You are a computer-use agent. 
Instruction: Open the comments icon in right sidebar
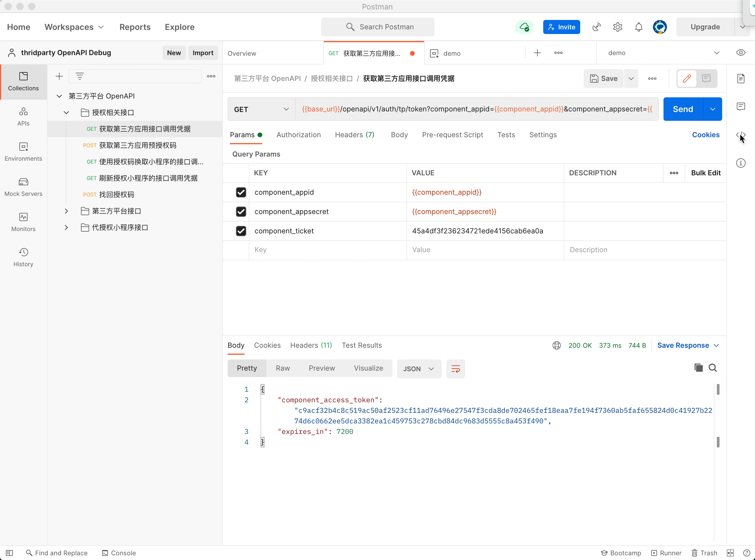(x=741, y=107)
